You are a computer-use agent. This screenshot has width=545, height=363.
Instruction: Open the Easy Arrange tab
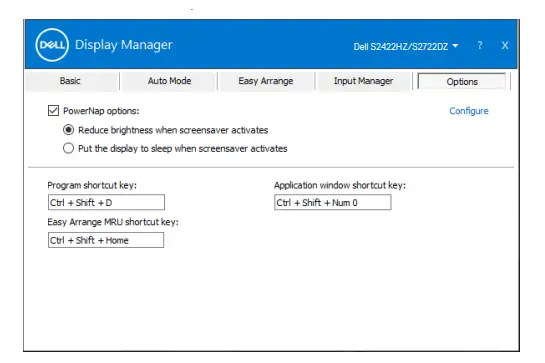pos(266,81)
